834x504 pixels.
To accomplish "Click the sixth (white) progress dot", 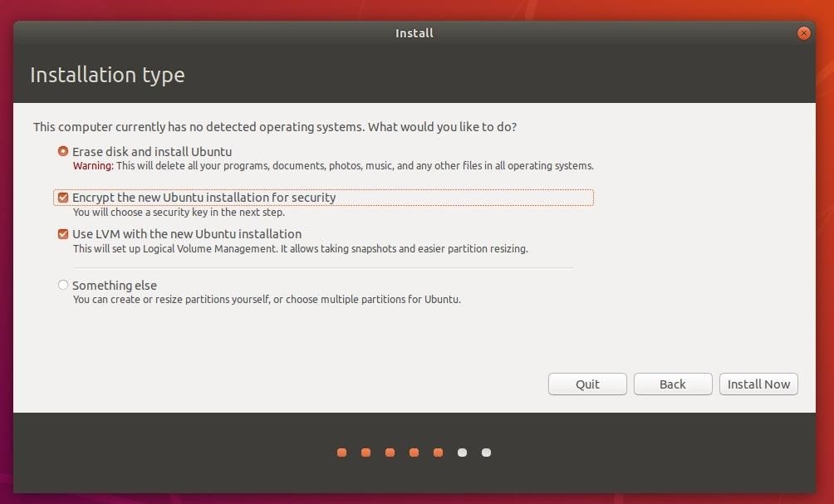I will click(x=462, y=453).
